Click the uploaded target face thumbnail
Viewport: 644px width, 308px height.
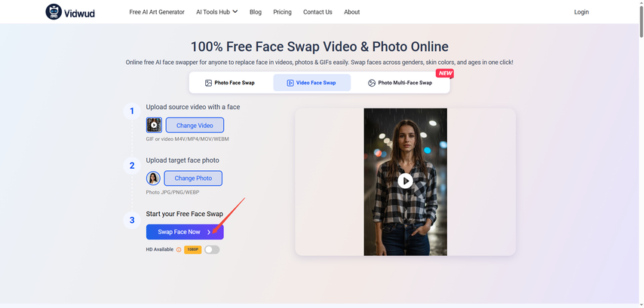click(x=153, y=178)
